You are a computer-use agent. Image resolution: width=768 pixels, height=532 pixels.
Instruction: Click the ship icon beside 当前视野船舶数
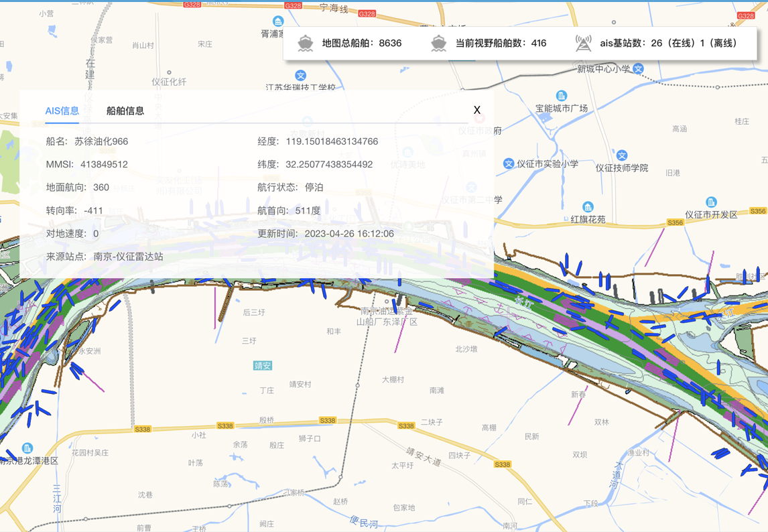point(439,43)
